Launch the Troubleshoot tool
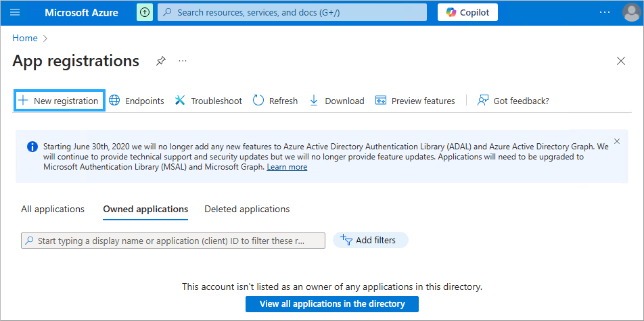Viewport: 644px width, 321px height. [x=208, y=101]
